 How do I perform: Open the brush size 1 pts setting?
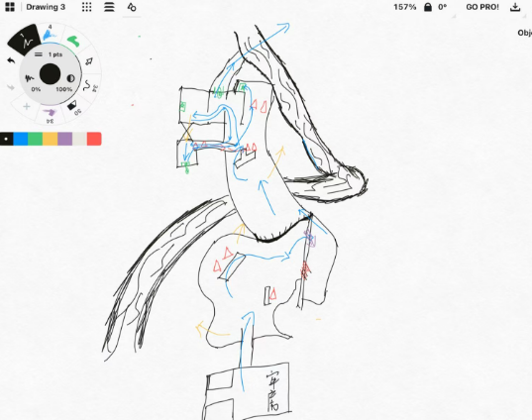[54, 54]
